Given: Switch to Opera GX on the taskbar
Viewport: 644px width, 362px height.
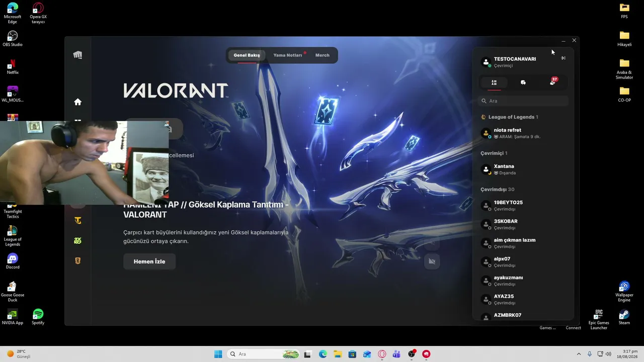Looking at the screenshot, I should (382, 354).
